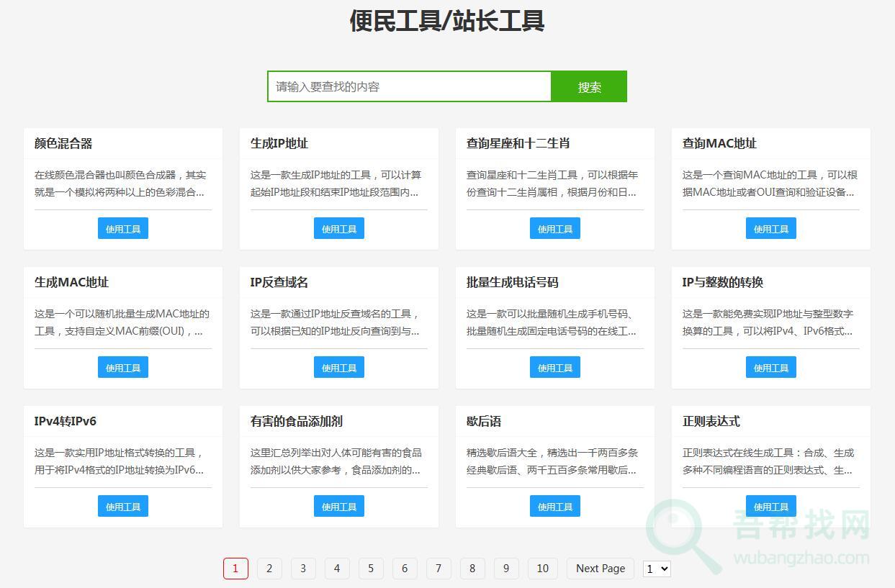This screenshot has height=588, width=895.
Task: Click 使用工具 under 批量生成电话号码
Action: tap(555, 368)
